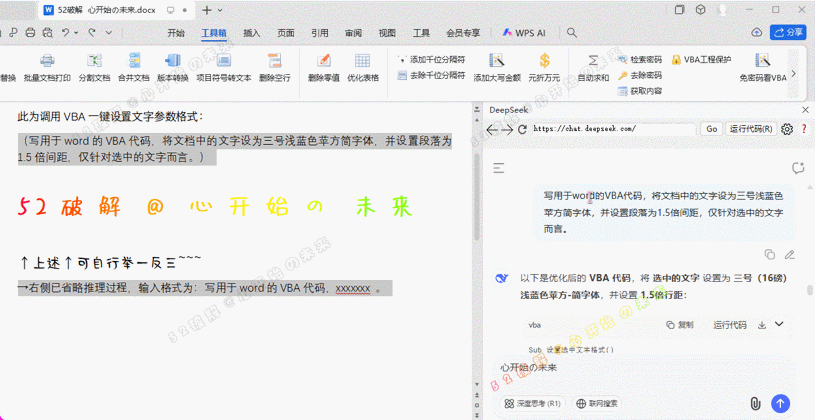Switch to the 开始 ribbon tab

[x=176, y=33]
